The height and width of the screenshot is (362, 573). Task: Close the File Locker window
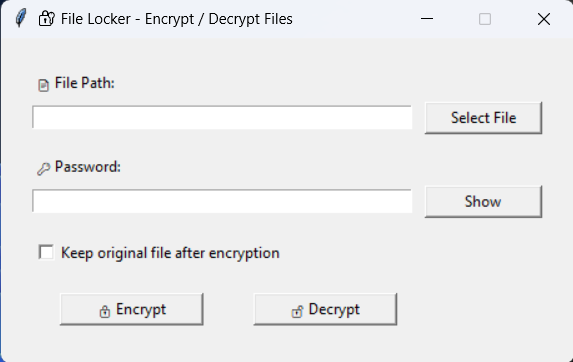pyautogui.click(x=544, y=19)
